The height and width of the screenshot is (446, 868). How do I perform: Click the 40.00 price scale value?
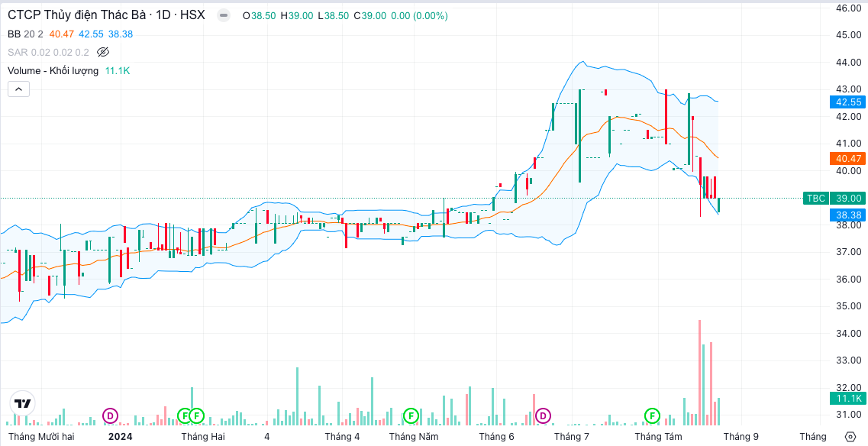click(849, 170)
